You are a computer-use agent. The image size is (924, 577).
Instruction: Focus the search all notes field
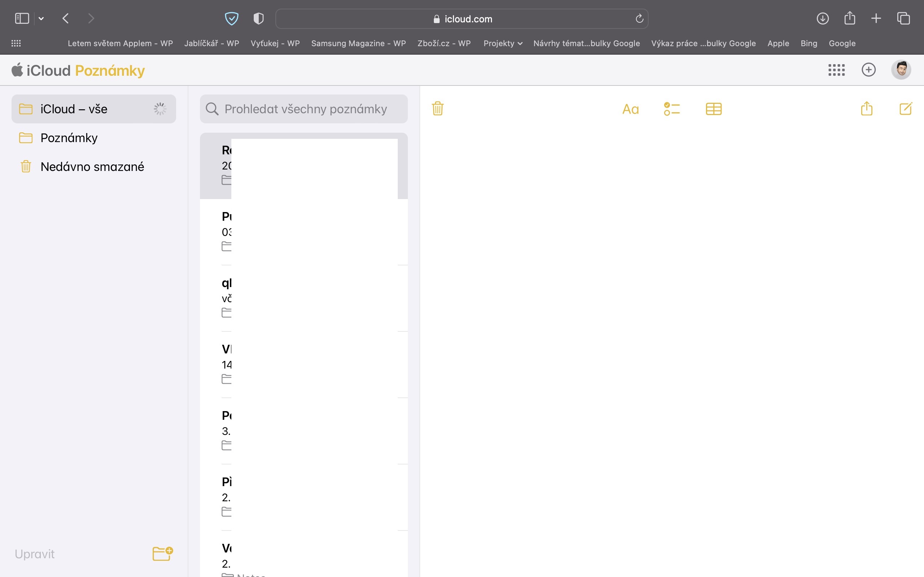tap(305, 109)
